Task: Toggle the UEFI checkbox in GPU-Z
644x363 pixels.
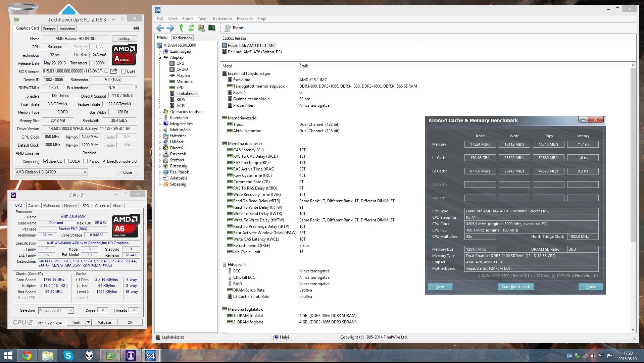Action: pyautogui.click(x=123, y=71)
